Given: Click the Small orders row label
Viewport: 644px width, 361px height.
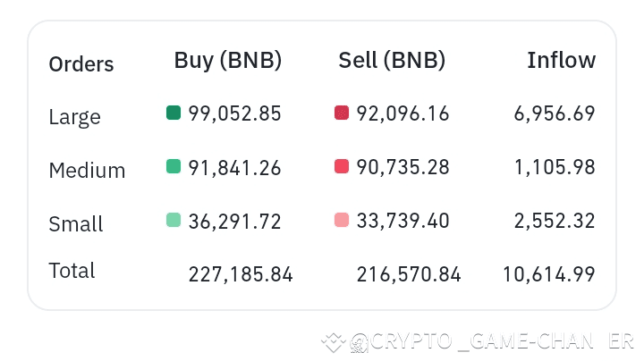Looking at the screenshot, I should pyautogui.click(x=76, y=224).
